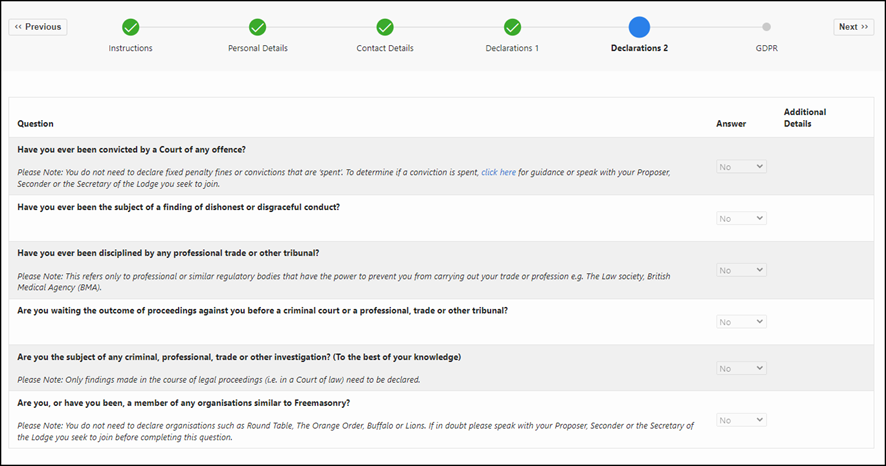This screenshot has height=466, width=886.
Task: Select the Declarations 1 step label
Action: 512,48
